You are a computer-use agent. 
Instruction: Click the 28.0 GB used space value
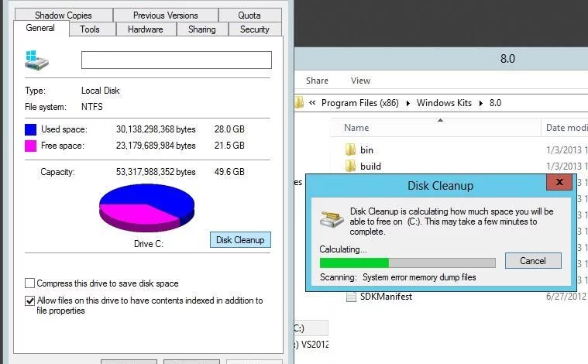click(229, 129)
